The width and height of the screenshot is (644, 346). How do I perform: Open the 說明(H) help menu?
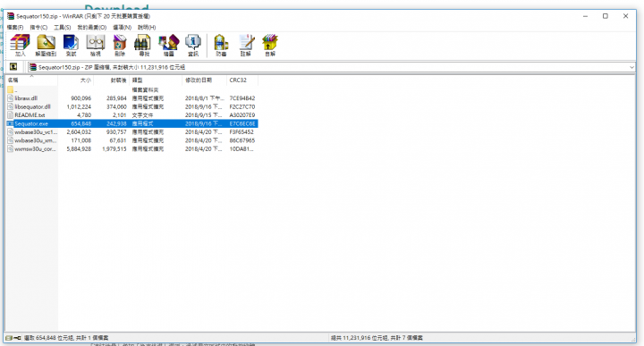(147, 27)
